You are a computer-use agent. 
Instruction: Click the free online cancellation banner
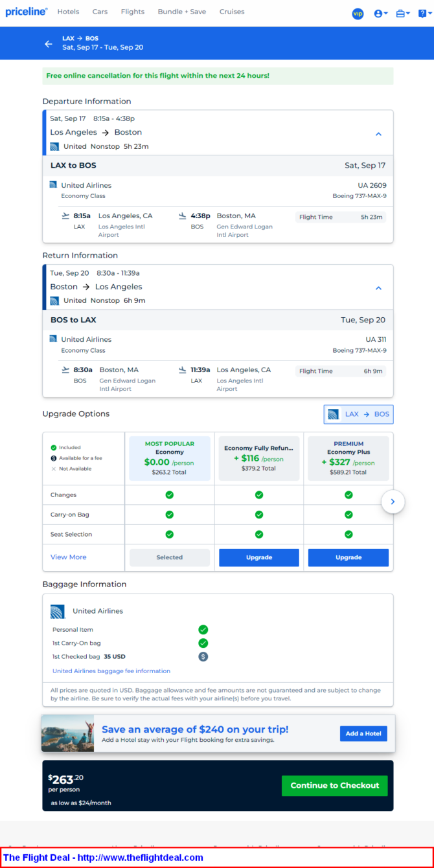tap(218, 76)
